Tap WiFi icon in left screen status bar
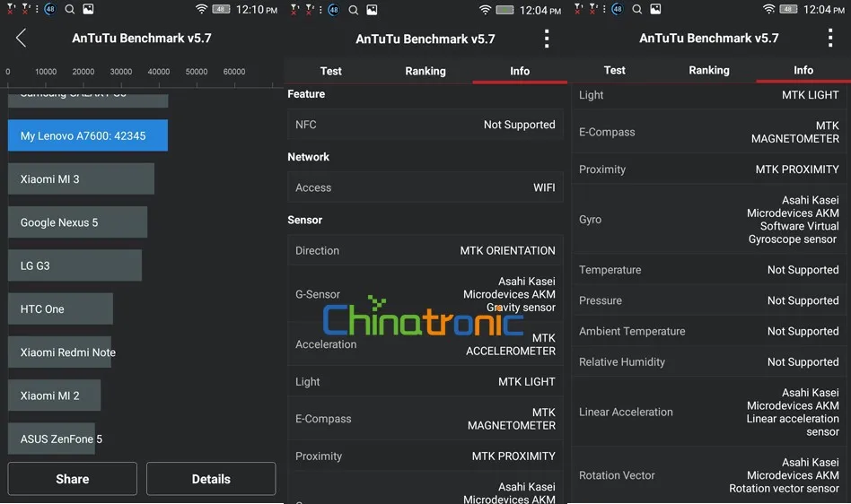851x504 pixels. coord(201,9)
